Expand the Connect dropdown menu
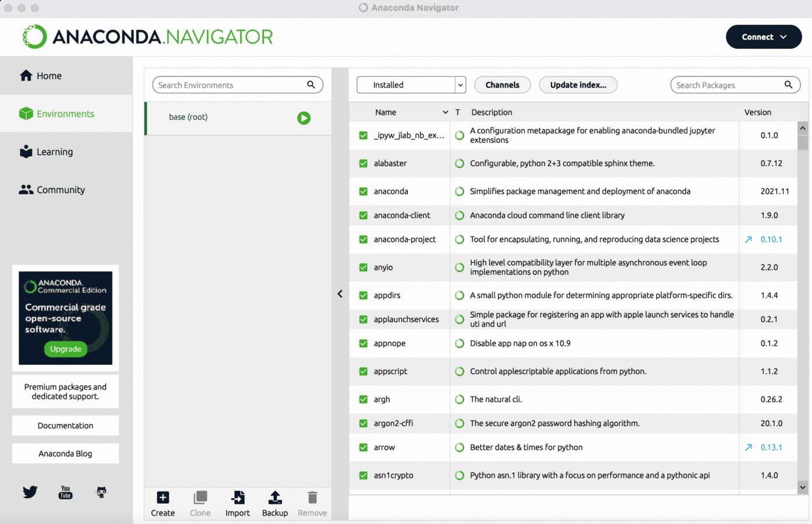The height and width of the screenshot is (524, 812). 763,37
